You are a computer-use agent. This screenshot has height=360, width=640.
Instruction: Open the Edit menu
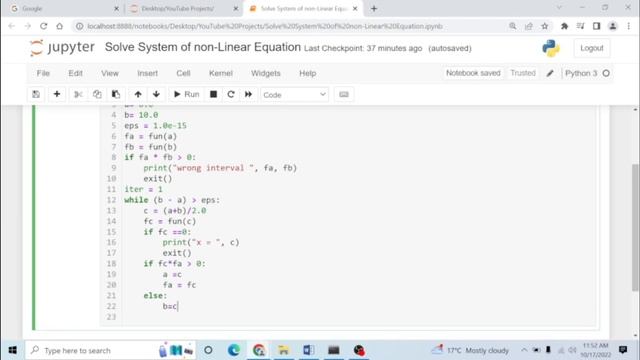(x=75, y=73)
